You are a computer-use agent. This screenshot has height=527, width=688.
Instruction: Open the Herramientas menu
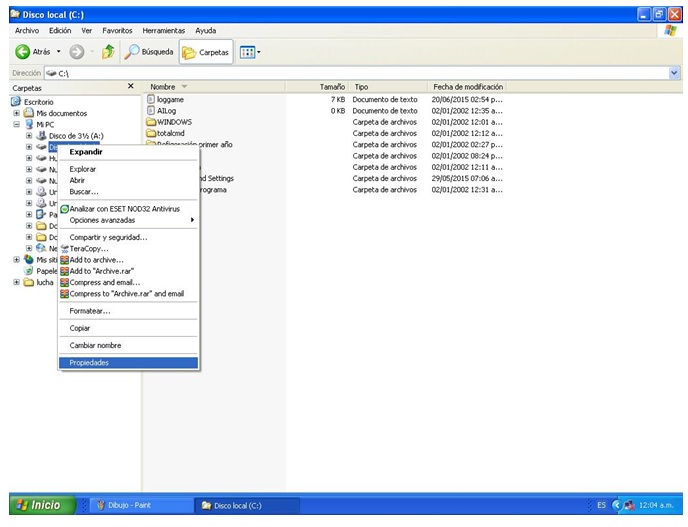(x=162, y=31)
